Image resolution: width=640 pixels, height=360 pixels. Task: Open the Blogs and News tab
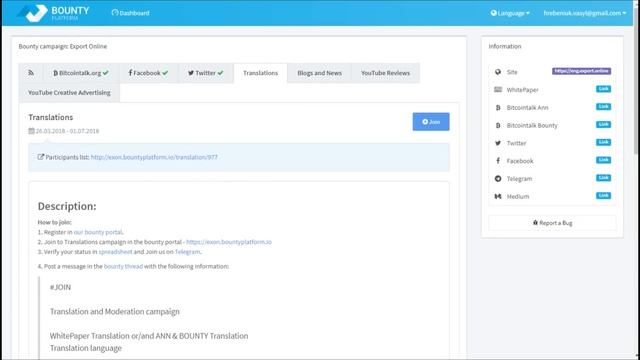(319, 73)
